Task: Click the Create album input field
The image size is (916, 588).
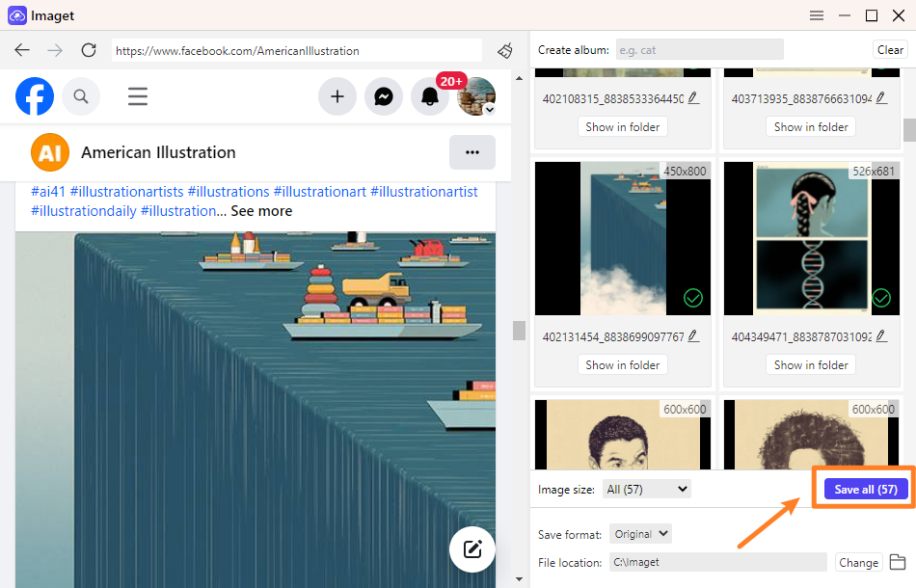Action: pos(699,50)
